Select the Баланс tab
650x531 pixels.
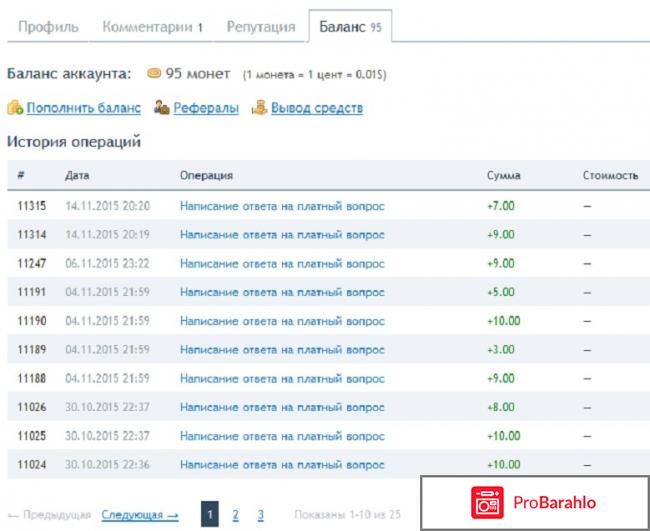(350, 27)
